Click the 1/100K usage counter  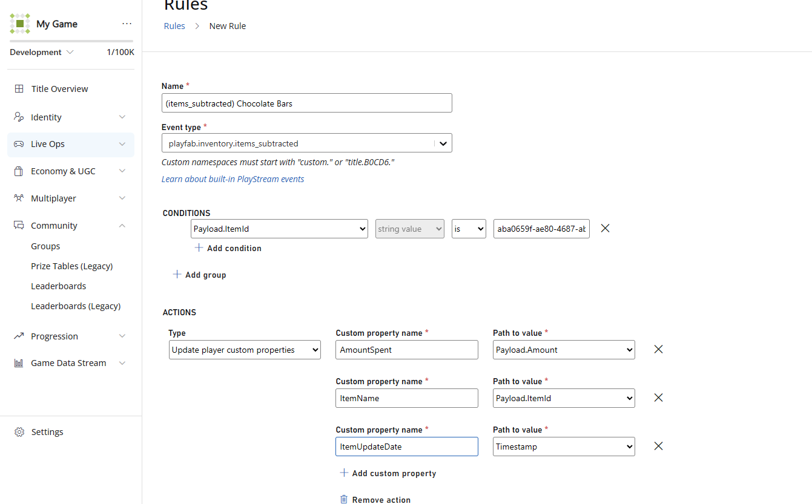coord(120,52)
